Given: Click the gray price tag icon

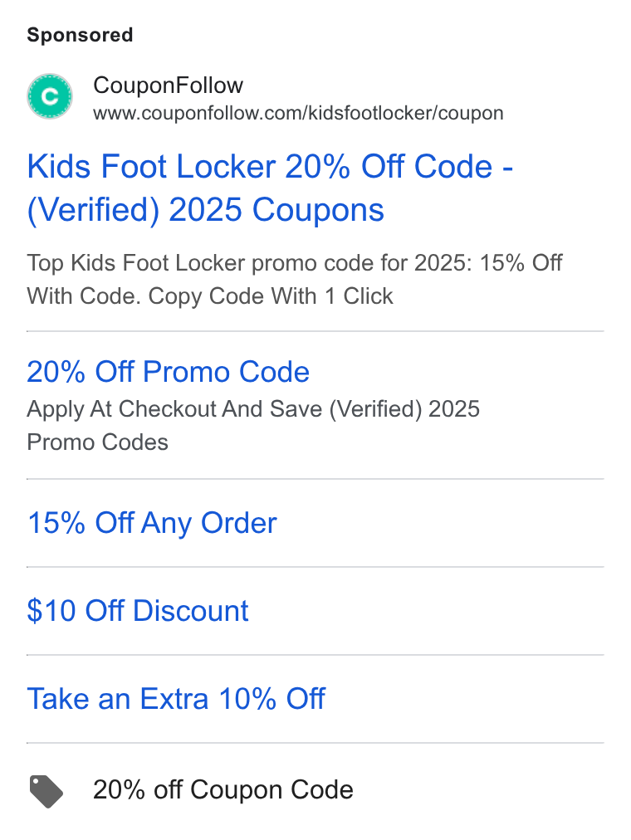Looking at the screenshot, I should click(46, 791).
